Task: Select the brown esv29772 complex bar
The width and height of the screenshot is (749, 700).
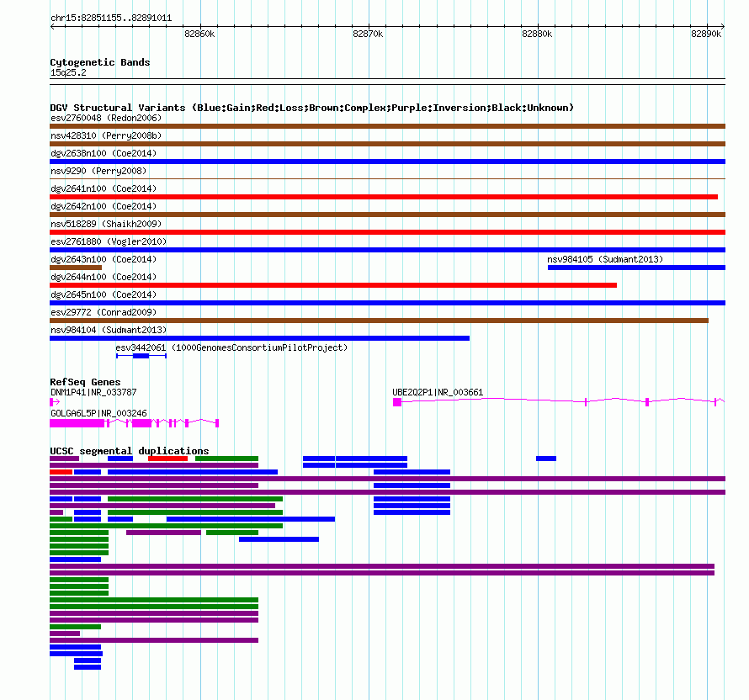Action: coord(379,321)
